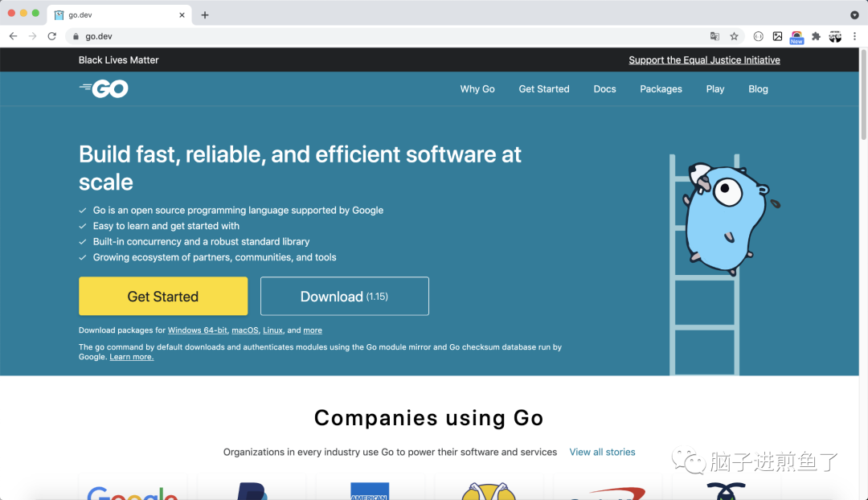Click the Go gopher mascot image
The height and width of the screenshot is (500, 868).
click(x=729, y=219)
